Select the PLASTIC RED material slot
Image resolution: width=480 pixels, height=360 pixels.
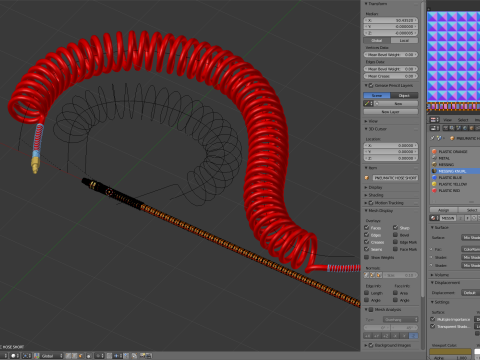coord(455,191)
